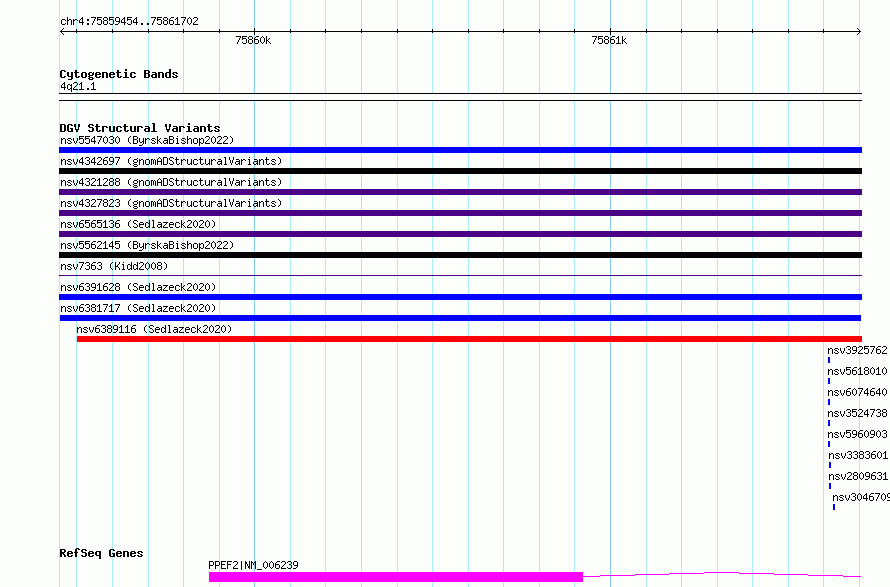
Task: Click the nsv6389116 (Sedlazeck2020) label
Action: (x=154, y=329)
